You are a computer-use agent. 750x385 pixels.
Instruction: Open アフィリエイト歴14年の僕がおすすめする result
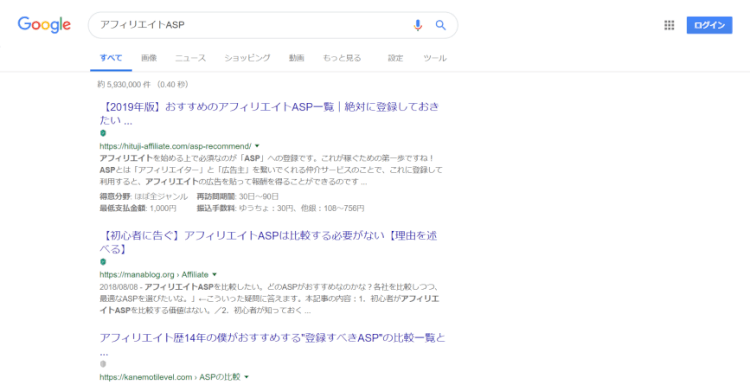(272, 344)
